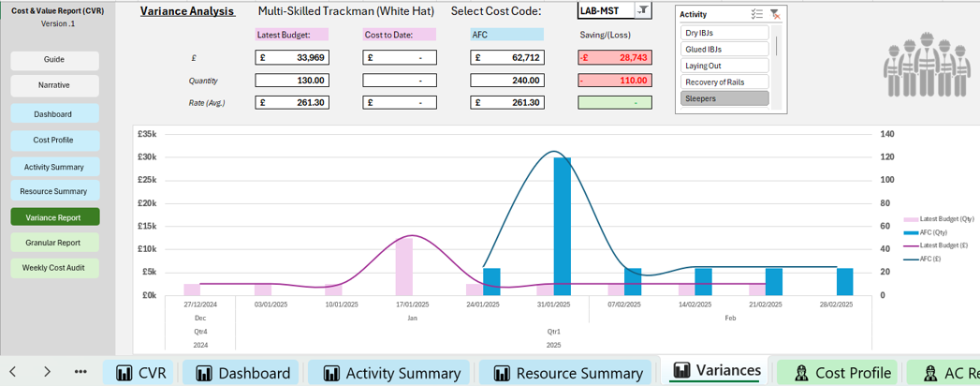Click the 28/02/2025 axis date label
The image size is (980, 386).
[x=837, y=304]
